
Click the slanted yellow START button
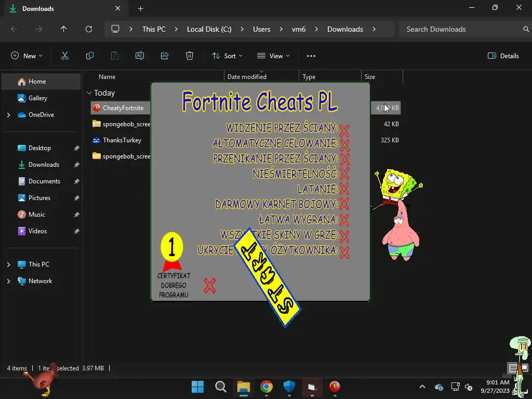[x=267, y=277]
